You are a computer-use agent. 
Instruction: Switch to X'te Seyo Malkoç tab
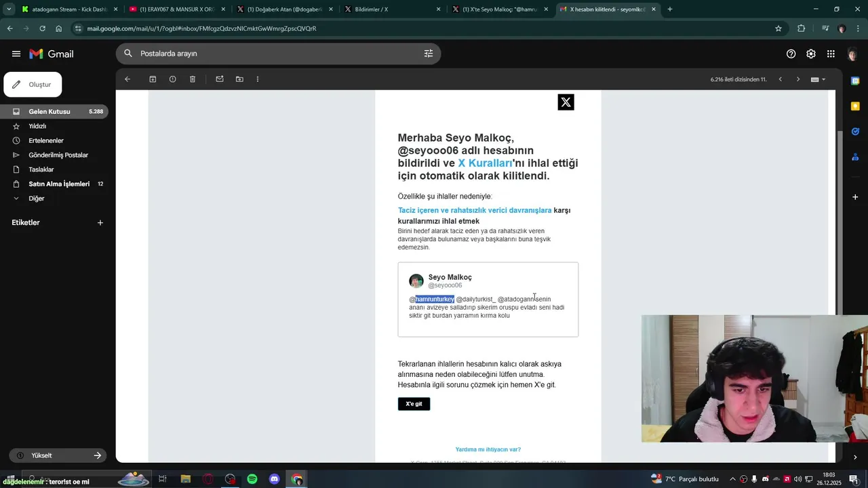499,9
